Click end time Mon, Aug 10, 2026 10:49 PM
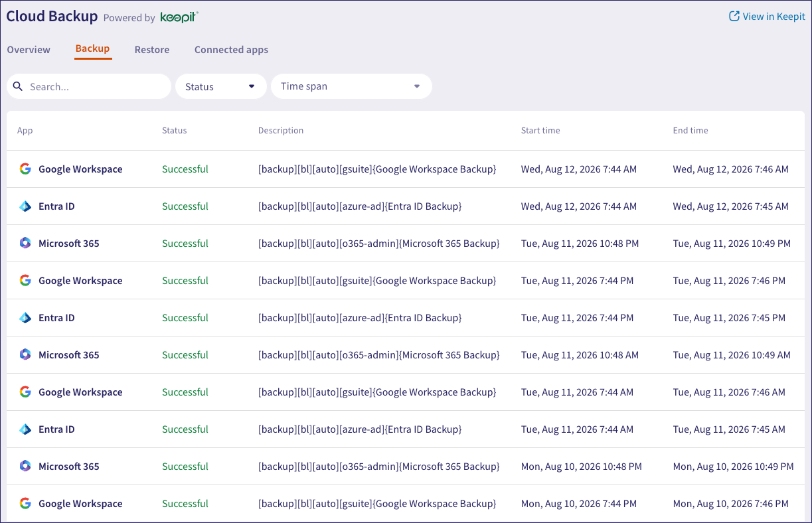Viewport: 812px width, 523px height. click(x=734, y=467)
